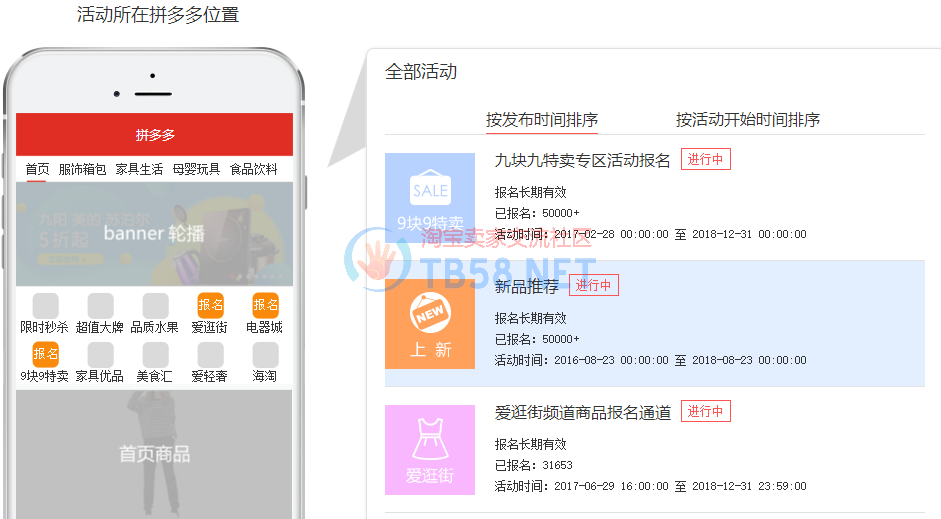Open the 限时秒杀 category icon
This screenshot has height=519, width=941.
[x=46, y=305]
